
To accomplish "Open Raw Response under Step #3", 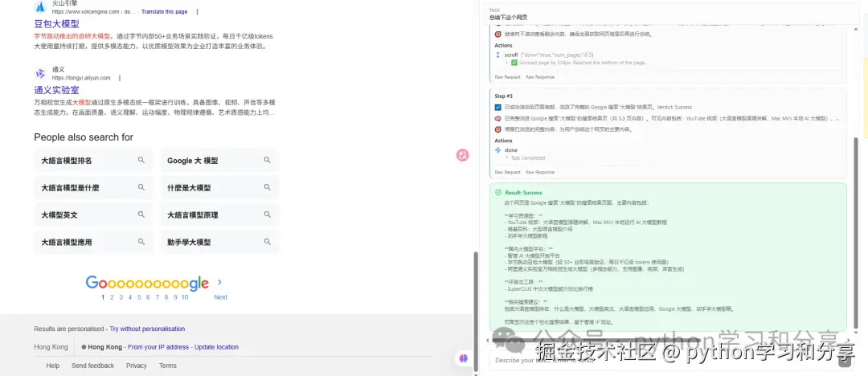I will pyautogui.click(x=540, y=172).
